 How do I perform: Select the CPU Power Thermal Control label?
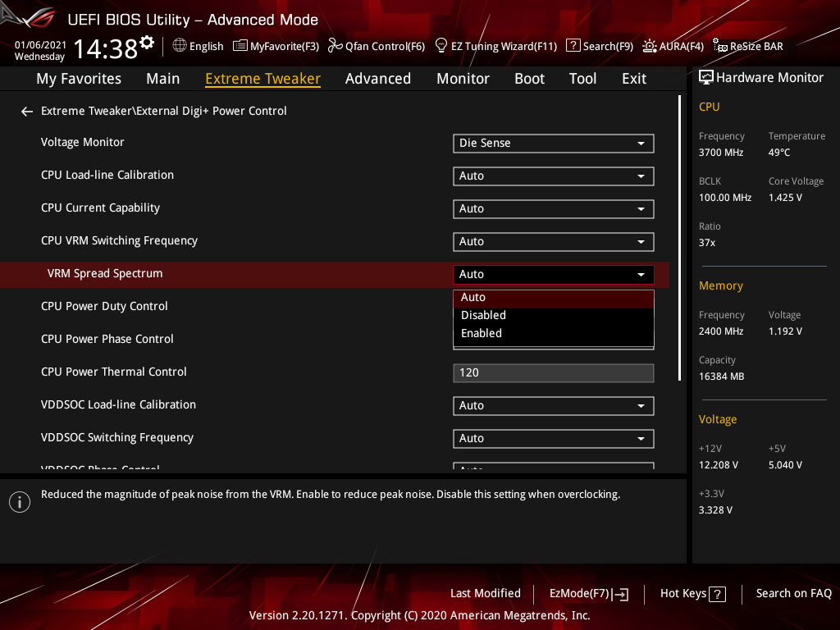(113, 372)
